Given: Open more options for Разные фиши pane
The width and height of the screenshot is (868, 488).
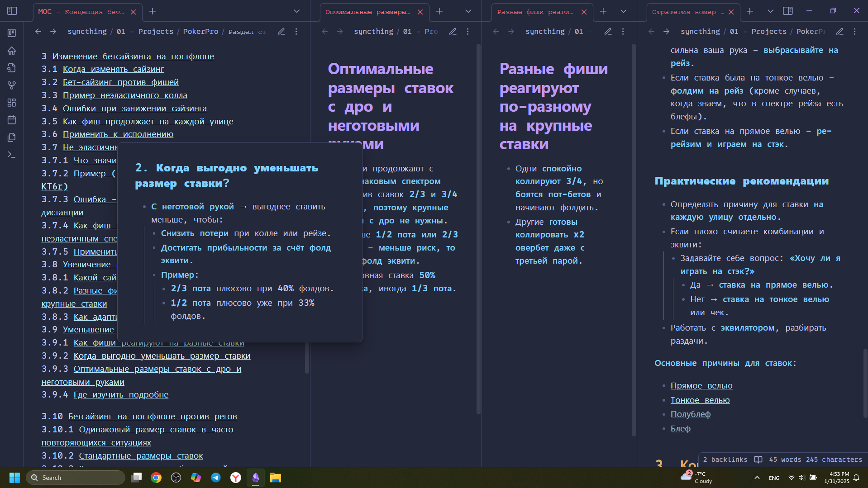Looking at the screenshot, I should click(623, 31).
